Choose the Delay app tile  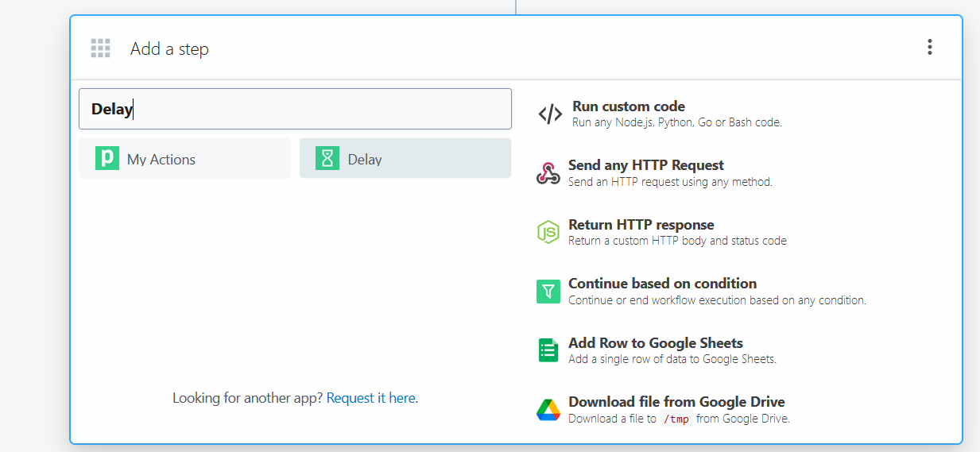coord(405,159)
